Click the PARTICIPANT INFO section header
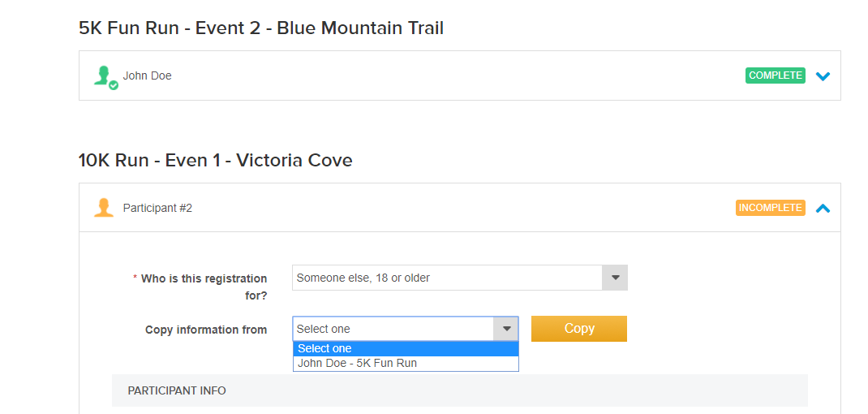The image size is (868, 414). tap(177, 390)
